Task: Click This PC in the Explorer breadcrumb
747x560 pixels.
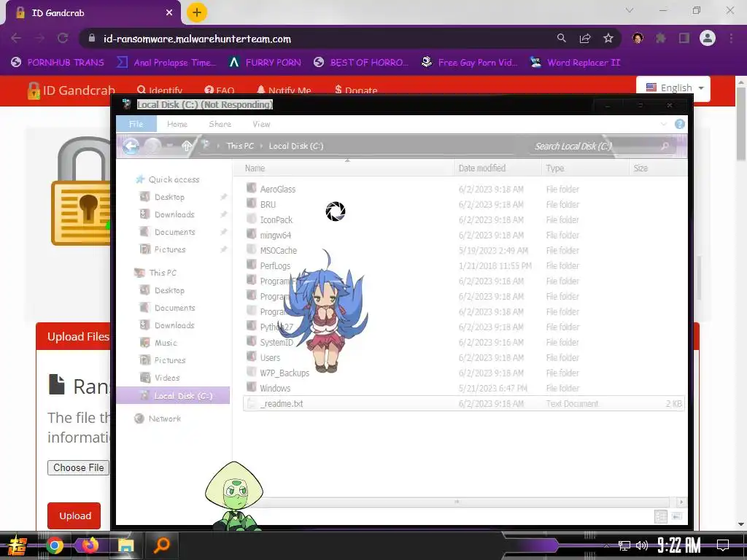Action: (240, 146)
